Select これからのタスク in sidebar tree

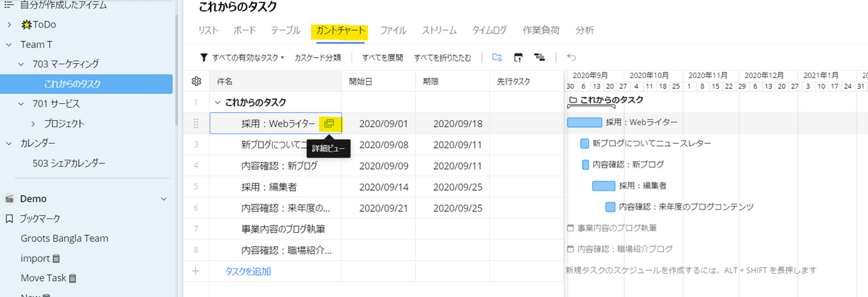[86, 84]
